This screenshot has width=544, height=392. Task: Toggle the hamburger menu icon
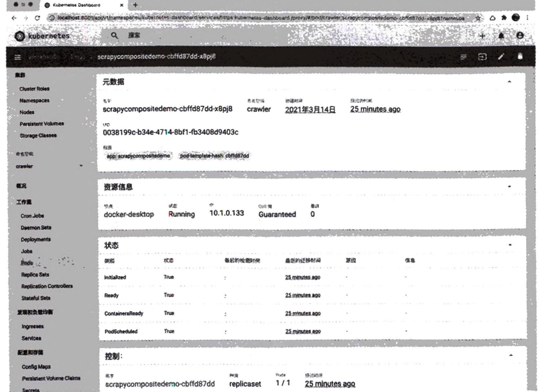[17, 57]
